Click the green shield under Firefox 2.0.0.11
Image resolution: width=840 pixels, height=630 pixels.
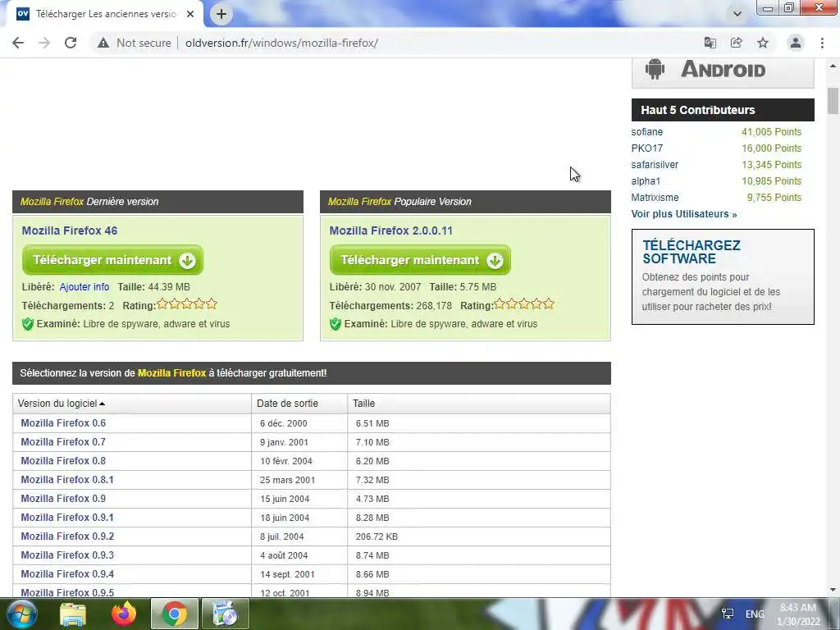pyautogui.click(x=336, y=324)
